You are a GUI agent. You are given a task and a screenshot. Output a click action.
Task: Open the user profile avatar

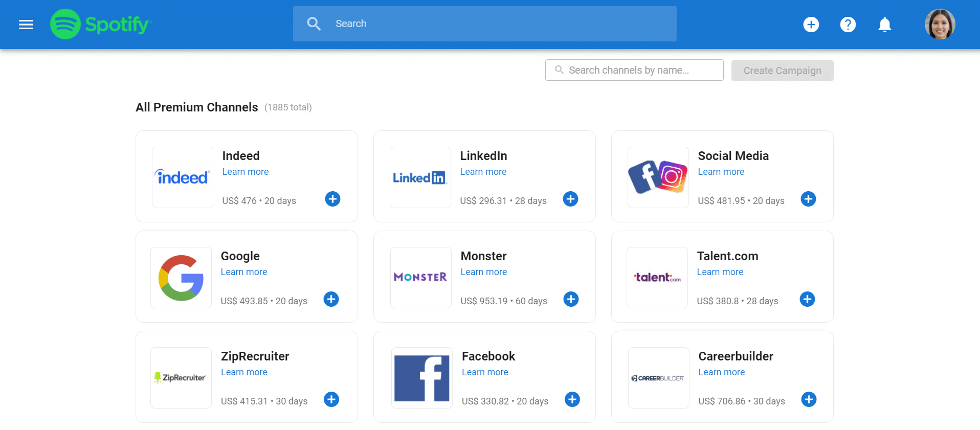pos(940,25)
